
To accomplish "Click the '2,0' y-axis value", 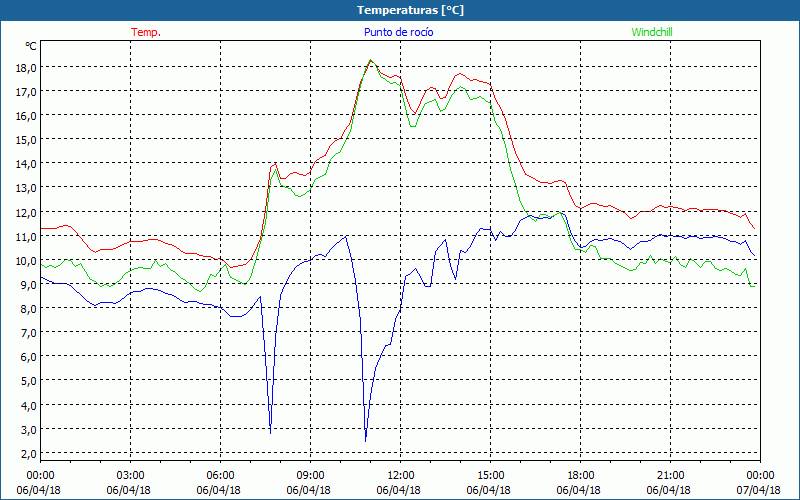I will [28, 454].
